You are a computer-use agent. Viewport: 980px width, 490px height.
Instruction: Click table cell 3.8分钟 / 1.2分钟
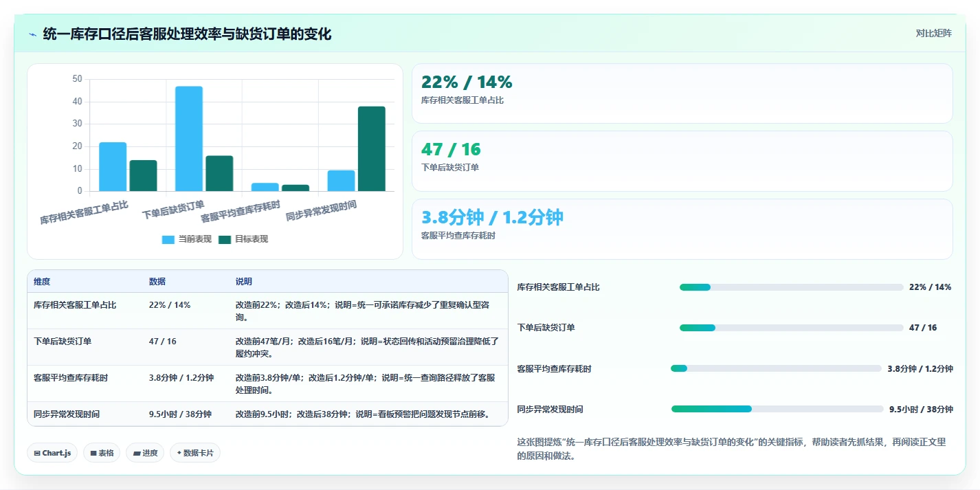pyautogui.click(x=181, y=377)
